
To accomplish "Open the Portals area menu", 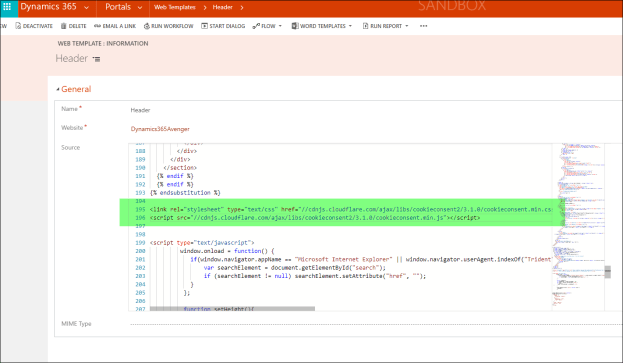I will (118, 7).
